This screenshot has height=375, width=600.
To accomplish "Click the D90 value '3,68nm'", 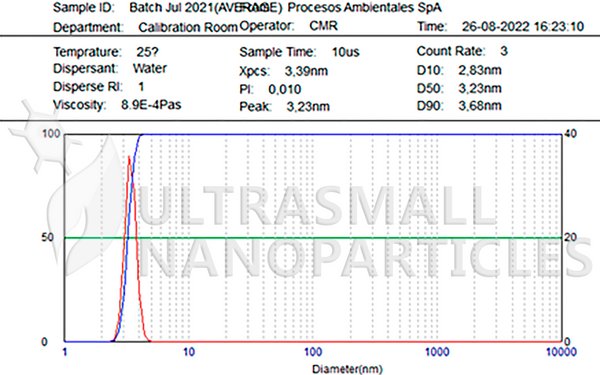I will (x=480, y=106).
